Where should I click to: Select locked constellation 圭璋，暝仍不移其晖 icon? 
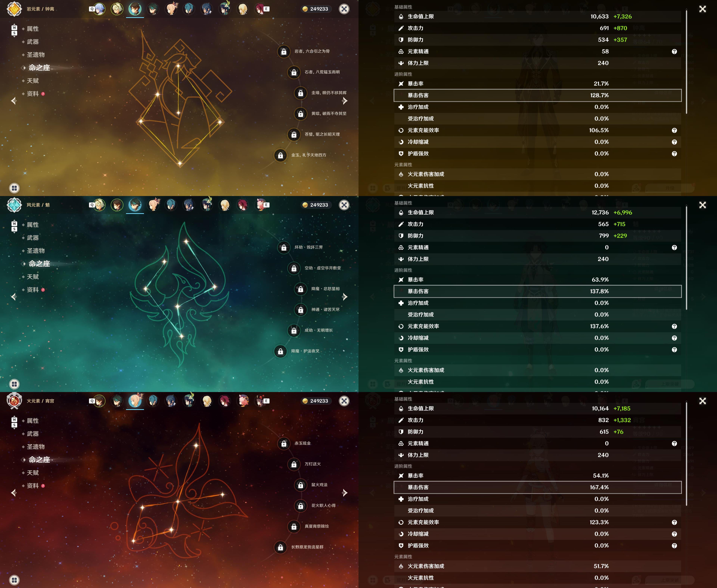(301, 93)
